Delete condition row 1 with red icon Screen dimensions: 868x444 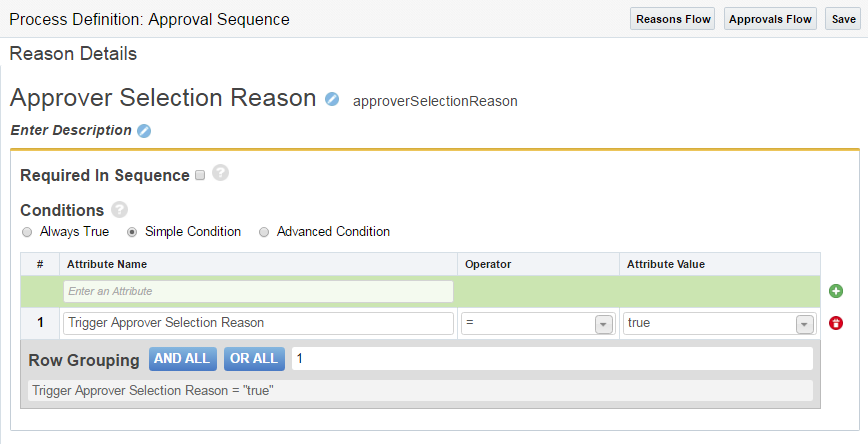pos(836,323)
